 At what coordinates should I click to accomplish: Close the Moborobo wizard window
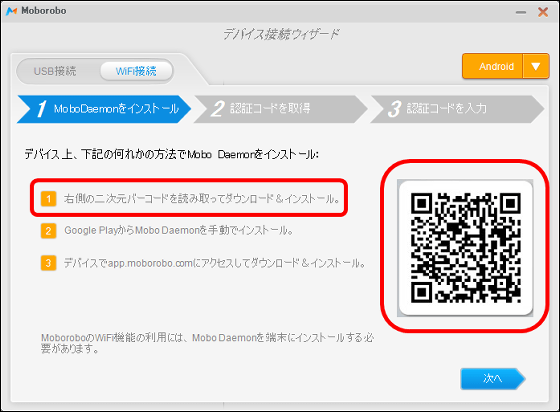pos(543,12)
